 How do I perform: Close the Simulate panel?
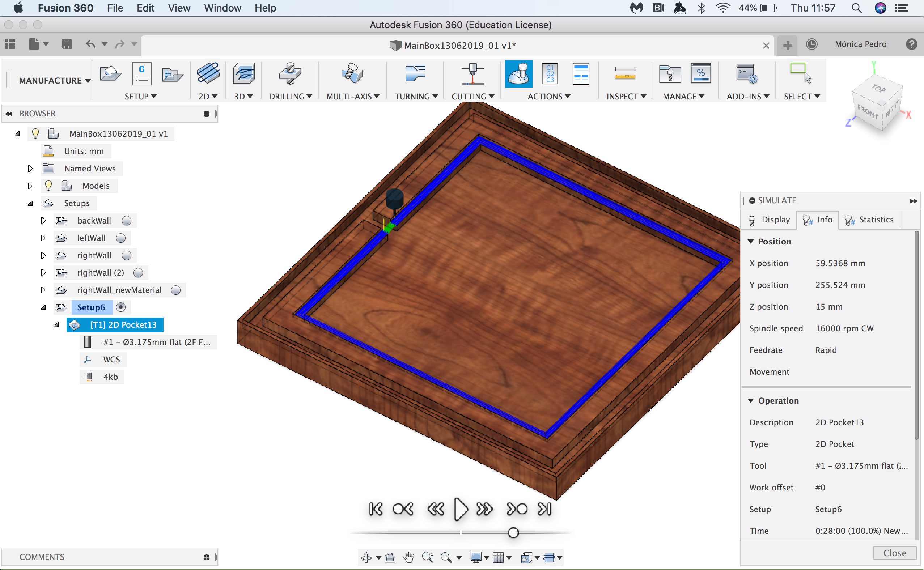895,553
